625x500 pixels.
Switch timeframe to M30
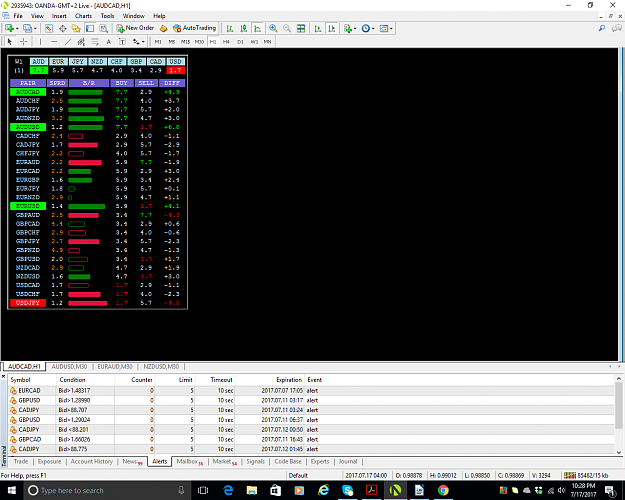[x=199, y=41]
